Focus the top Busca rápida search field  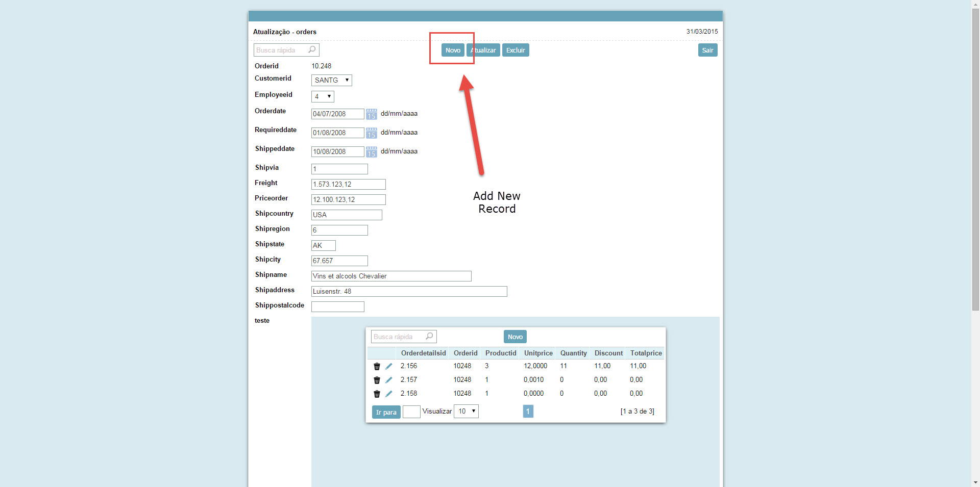(x=286, y=50)
